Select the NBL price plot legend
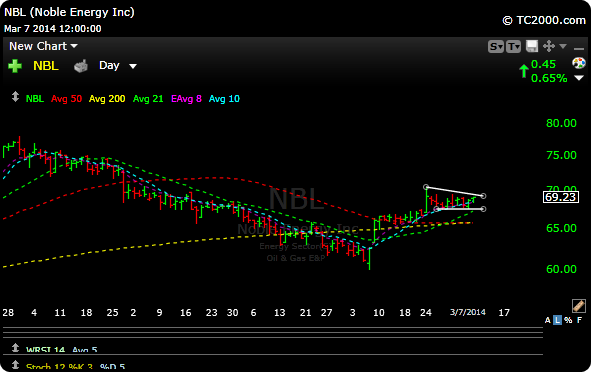 point(35,99)
